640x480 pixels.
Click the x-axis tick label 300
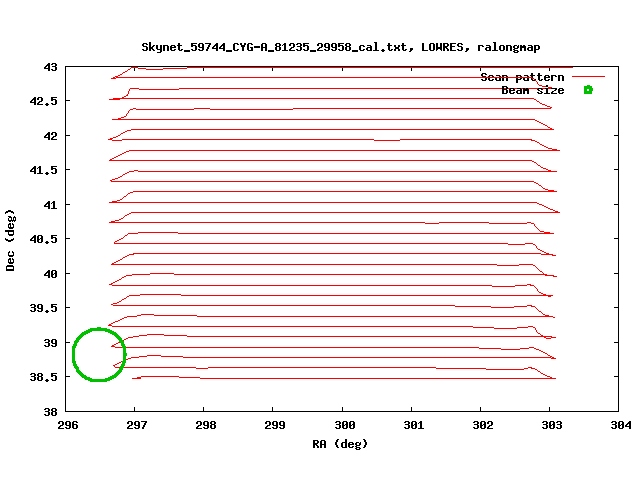pos(344,425)
